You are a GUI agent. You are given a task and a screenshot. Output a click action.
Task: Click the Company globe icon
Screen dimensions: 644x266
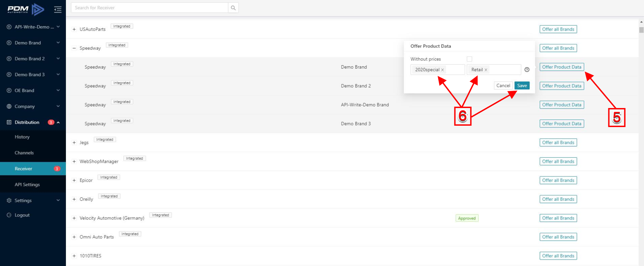9,106
